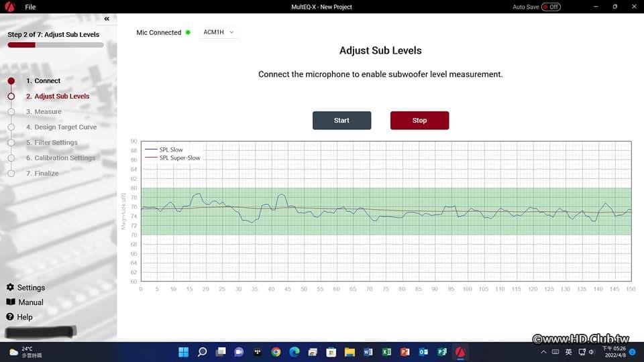The width and height of the screenshot is (644, 362).
Task: Open Windows weather widget
Action: [x=25, y=352]
